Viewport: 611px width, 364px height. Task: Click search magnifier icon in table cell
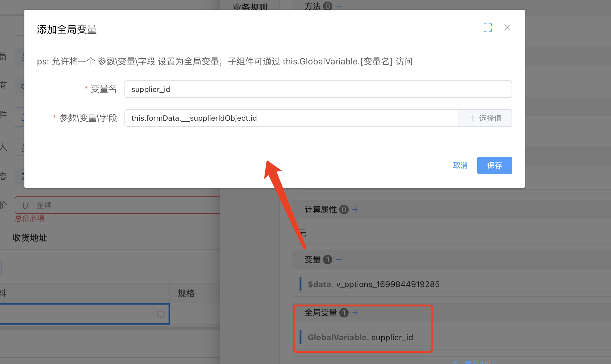(x=161, y=314)
